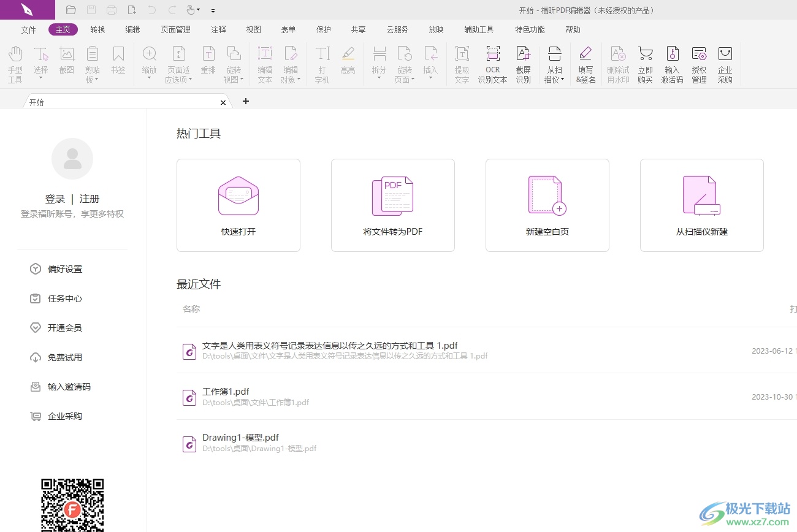The width and height of the screenshot is (797, 532).
Task: Click the Save icon in quick access bar
Action: [91, 10]
